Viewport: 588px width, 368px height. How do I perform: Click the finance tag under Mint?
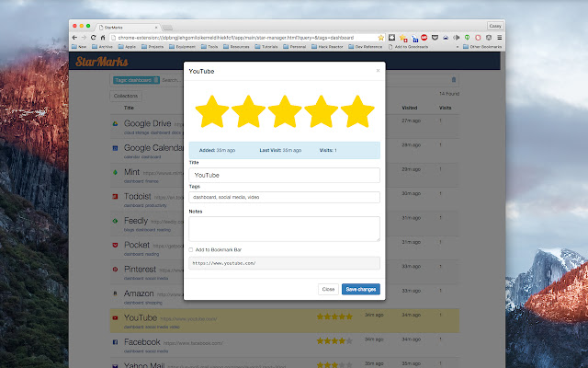(152, 181)
